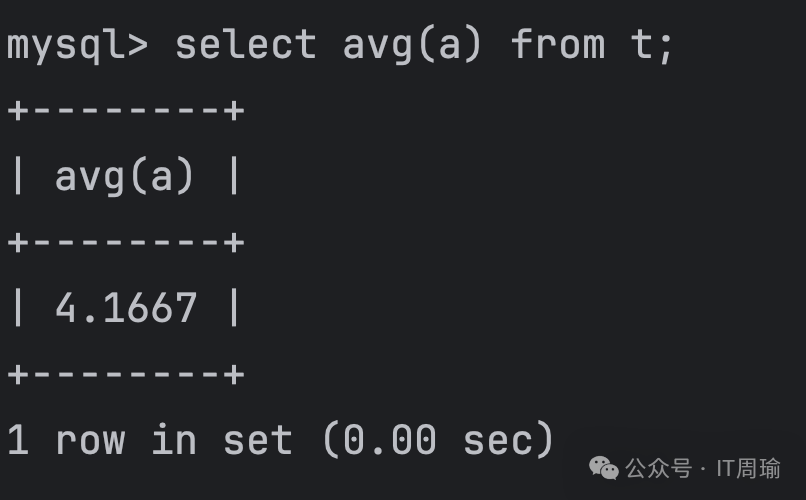
Task: Click the border line below the avg(a) header
Action: (125, 242)
